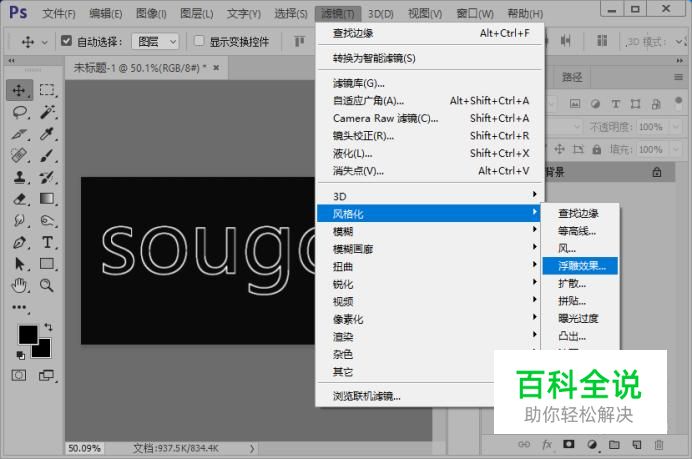Image resolution: width=692 pixels, height=459 pixels.
Task: Select the Move tool in toolbox
Action: tap(19, 90)
